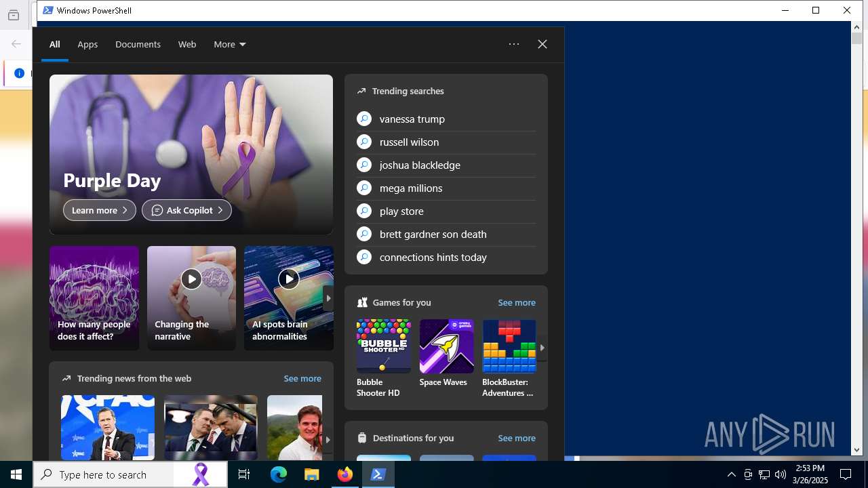Image resolution: width=868 pixels, height=488 pixels.
Task: Open the taskbar clock and date
Action: pos(810,474)
